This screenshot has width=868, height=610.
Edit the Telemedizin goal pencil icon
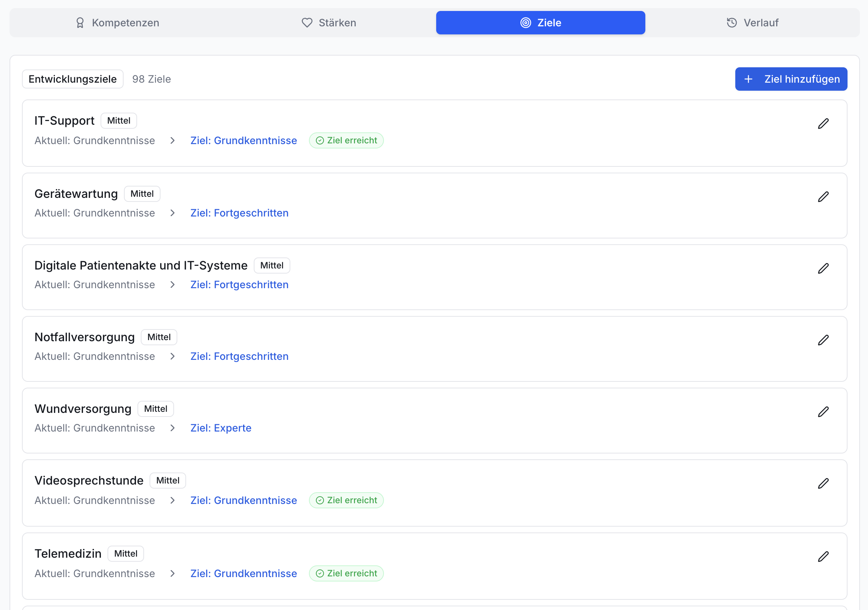(823, 557)
